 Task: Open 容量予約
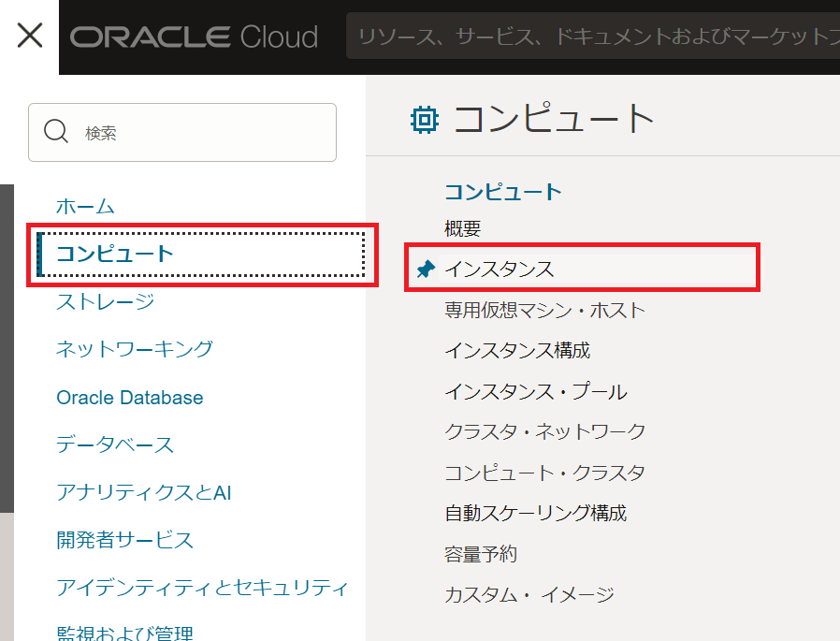481,554
